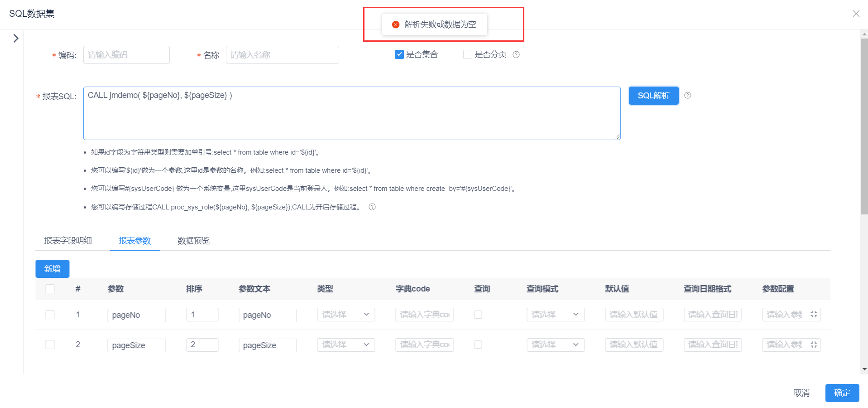Edit the 排序 field with value 1

coord(202,315)
